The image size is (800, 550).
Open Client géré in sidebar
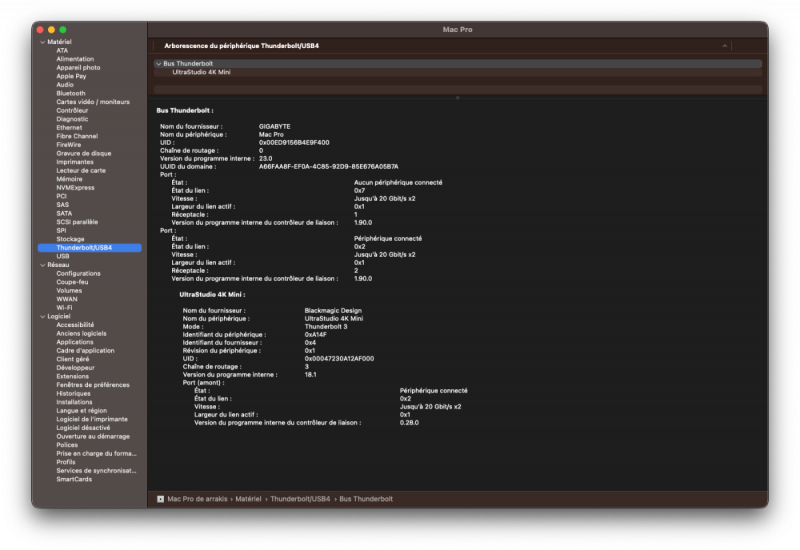click(73, 359)
